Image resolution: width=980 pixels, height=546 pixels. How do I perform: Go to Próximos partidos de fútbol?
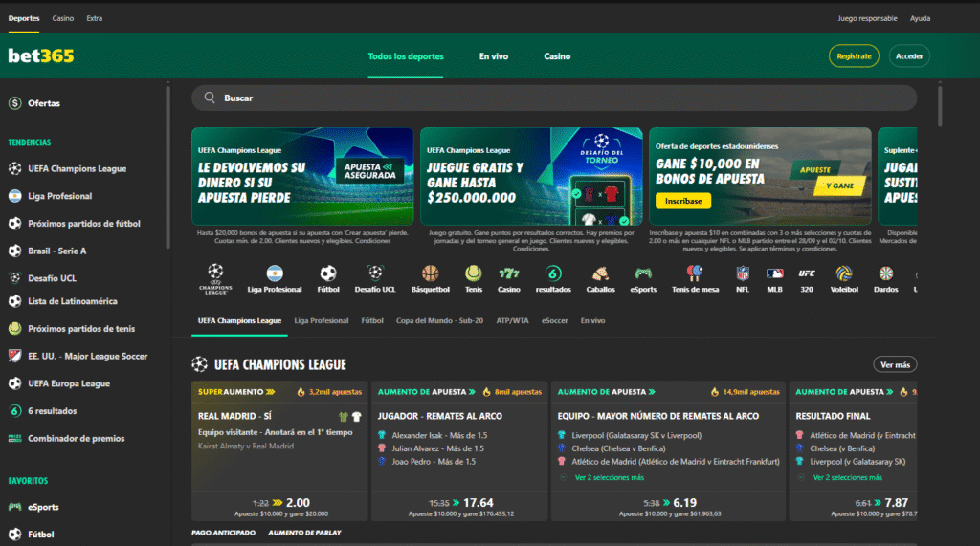point(84,224)
